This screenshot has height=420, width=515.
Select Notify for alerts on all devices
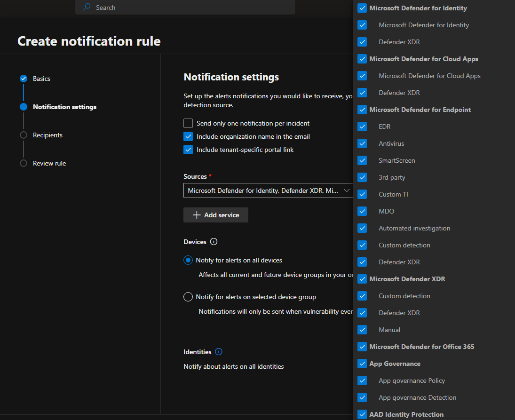click(188, 260)
